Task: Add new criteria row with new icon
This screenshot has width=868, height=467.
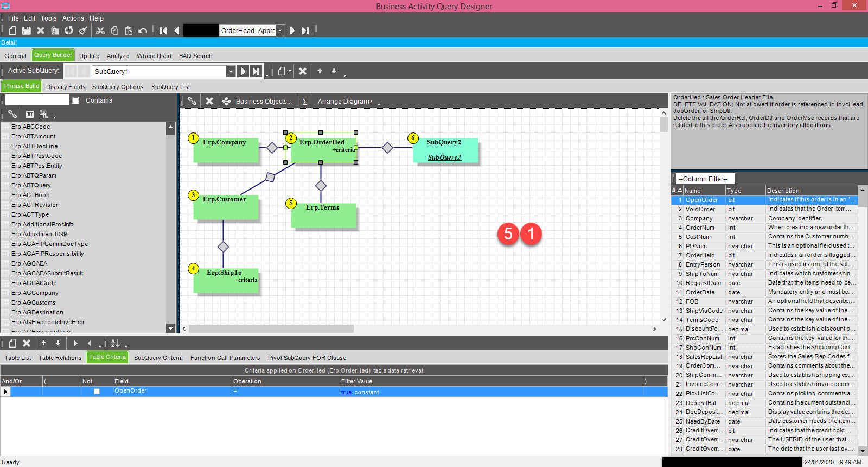Action: point(12,343)
